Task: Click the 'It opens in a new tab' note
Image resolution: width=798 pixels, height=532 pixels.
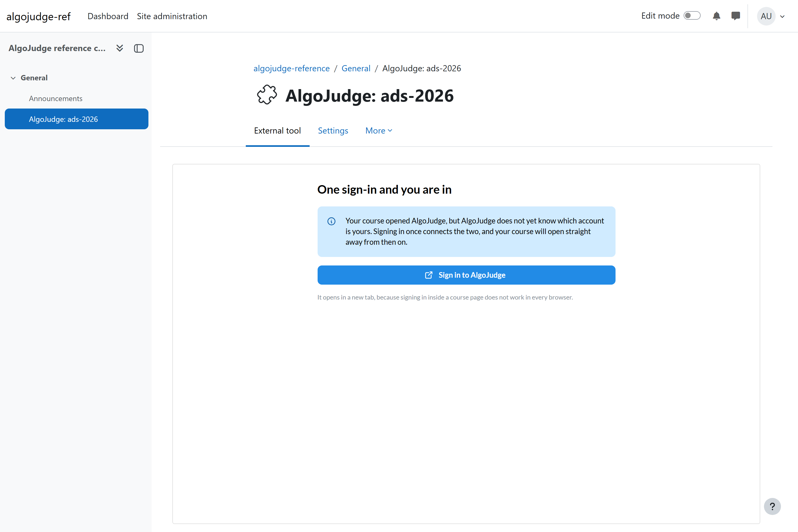Action: click(445, 297)
